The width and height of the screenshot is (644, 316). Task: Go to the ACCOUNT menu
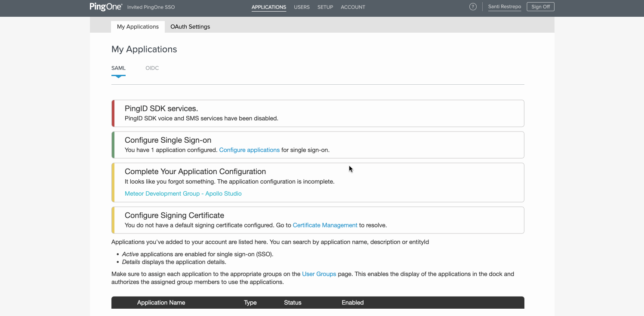(x=353, y=7)
